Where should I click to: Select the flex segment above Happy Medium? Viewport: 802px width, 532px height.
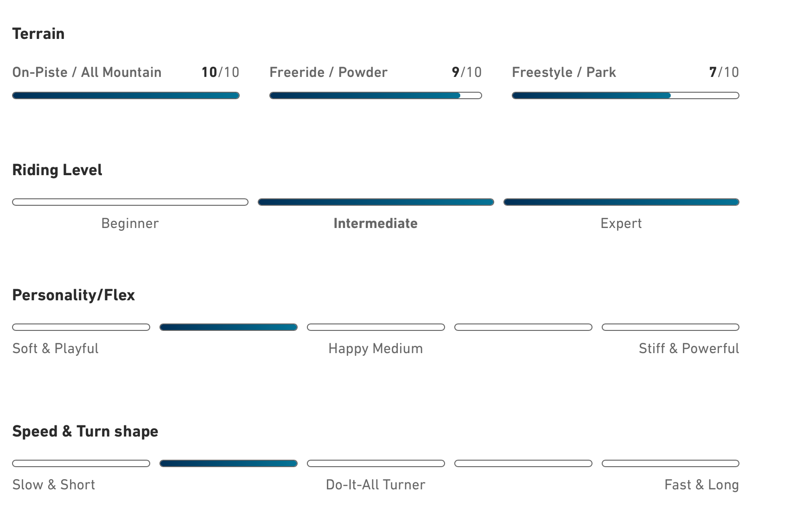point(376,327)
